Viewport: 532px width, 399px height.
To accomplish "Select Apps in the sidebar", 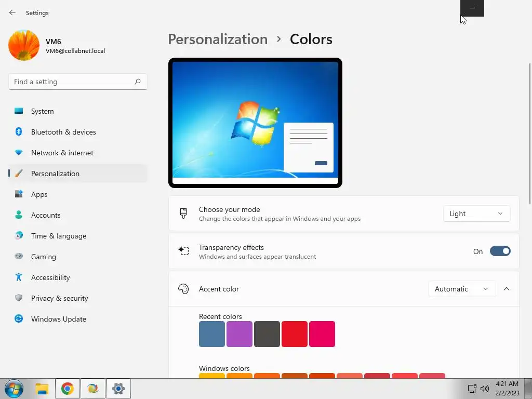I will click(x=78, y=194).
